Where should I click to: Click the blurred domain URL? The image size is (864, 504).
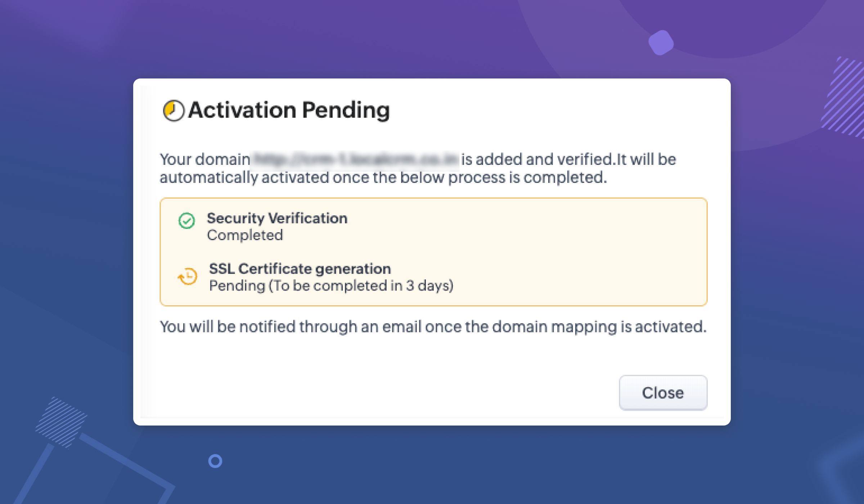coord(355,159)
